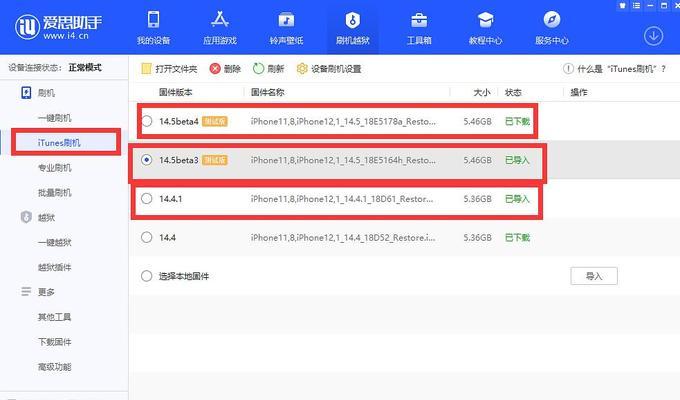Switch to 刷机越狱 flash and jailbreak section

(353, 28)
